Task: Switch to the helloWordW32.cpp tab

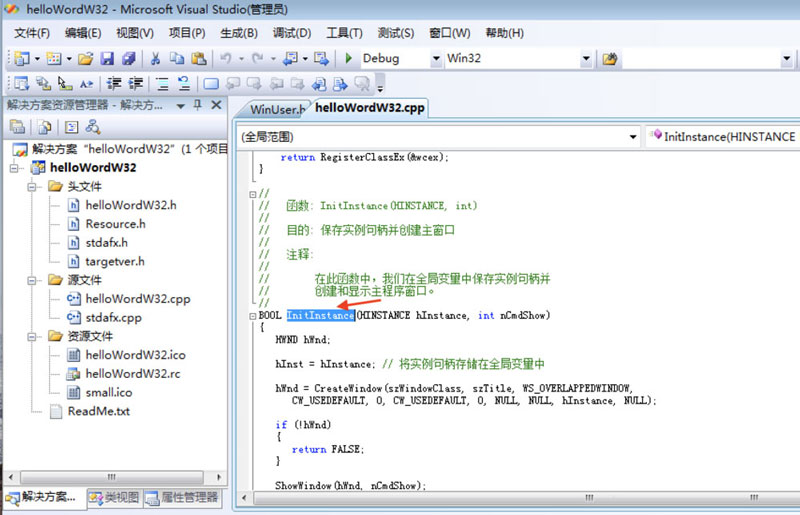Action: (x=370, y=108)
